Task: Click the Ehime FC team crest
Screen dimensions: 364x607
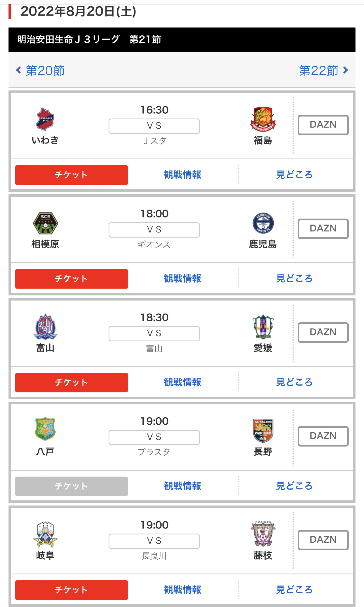Action: 263,327
